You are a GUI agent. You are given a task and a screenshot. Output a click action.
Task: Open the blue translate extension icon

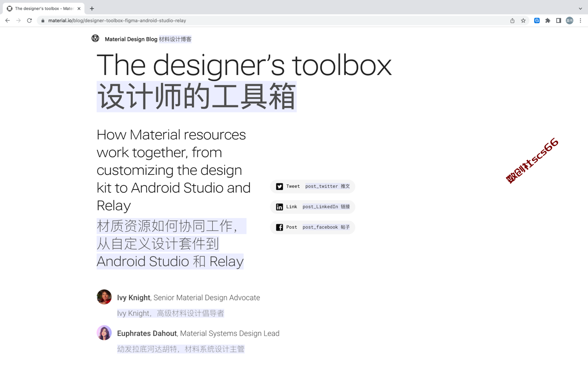coord(537,20)
